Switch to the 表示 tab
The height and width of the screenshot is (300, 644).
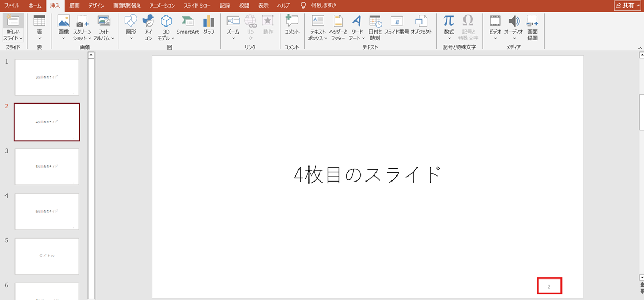tap(263, 6)
